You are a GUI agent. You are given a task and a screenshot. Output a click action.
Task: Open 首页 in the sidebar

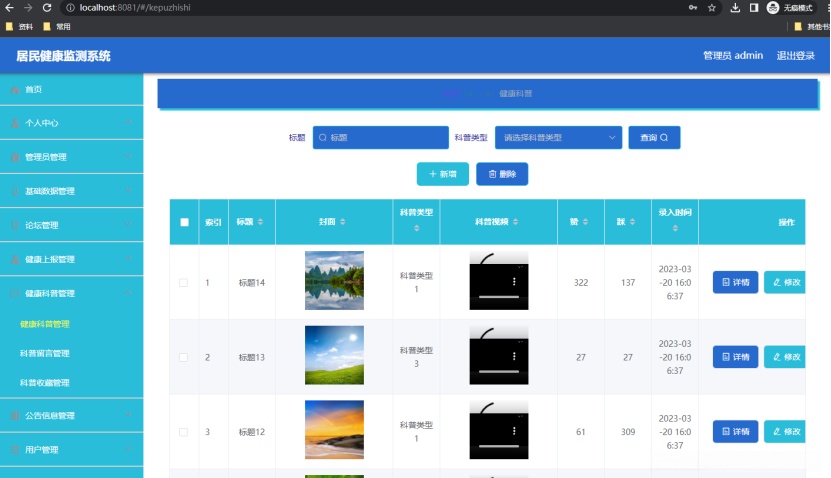(x=72, y=90)
